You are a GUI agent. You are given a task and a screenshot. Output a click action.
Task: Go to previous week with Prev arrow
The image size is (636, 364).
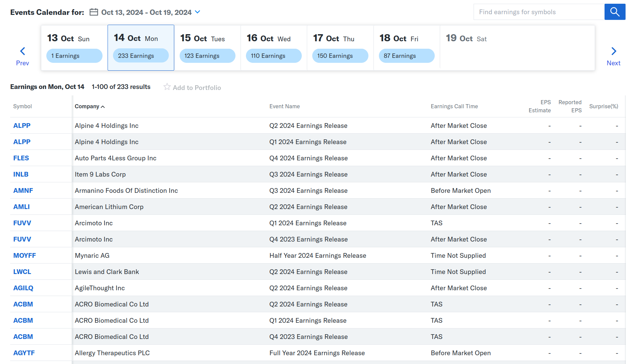pos(22,56)
